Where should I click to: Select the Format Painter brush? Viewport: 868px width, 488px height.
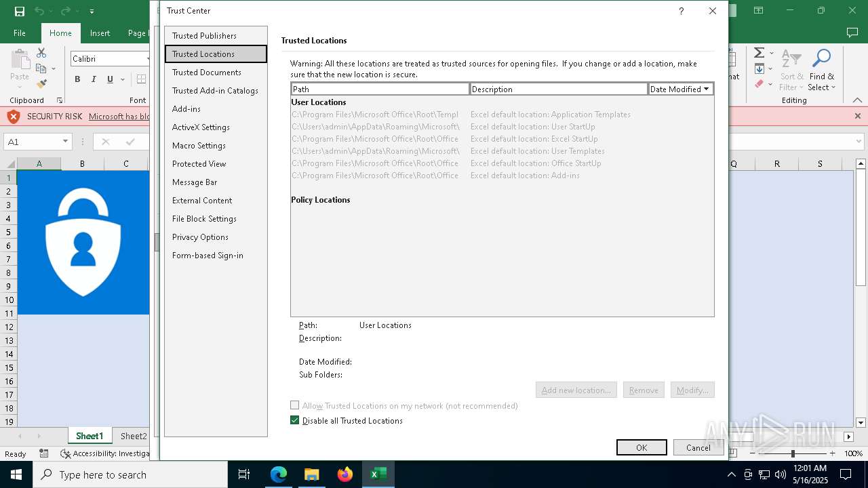41,84
